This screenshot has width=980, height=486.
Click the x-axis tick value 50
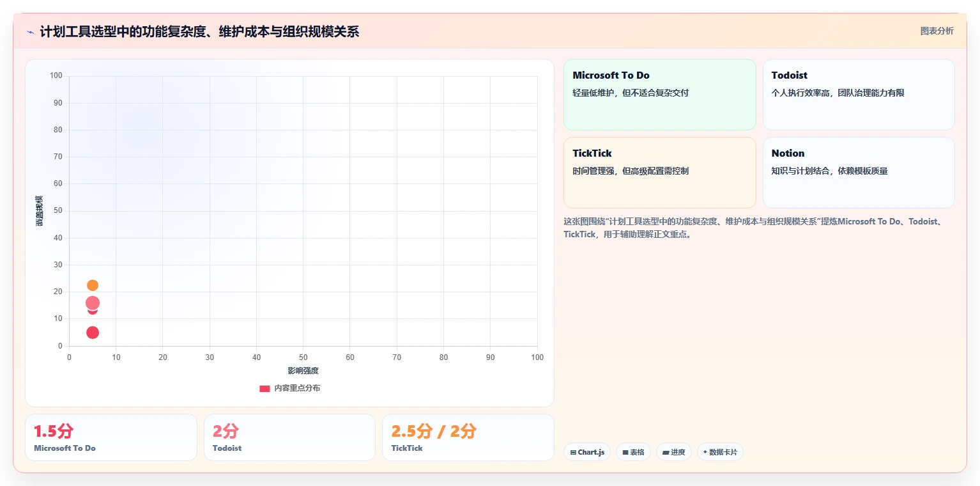pyautogui.click(x=303, y=357)
